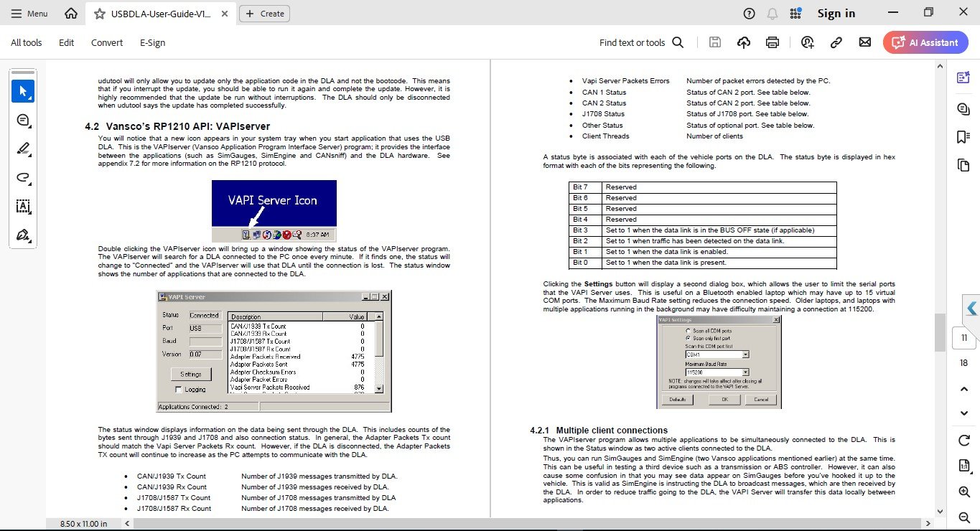Open the E-Sign menu
The height and width of the screenshot is (531, 980).
pyautogui.click(x=152, y=42)
